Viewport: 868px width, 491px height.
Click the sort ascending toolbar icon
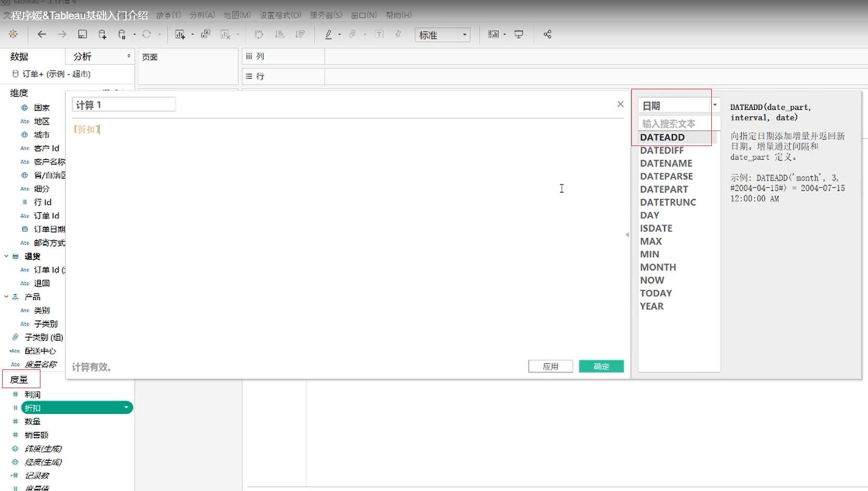click(x=279, y=34)
